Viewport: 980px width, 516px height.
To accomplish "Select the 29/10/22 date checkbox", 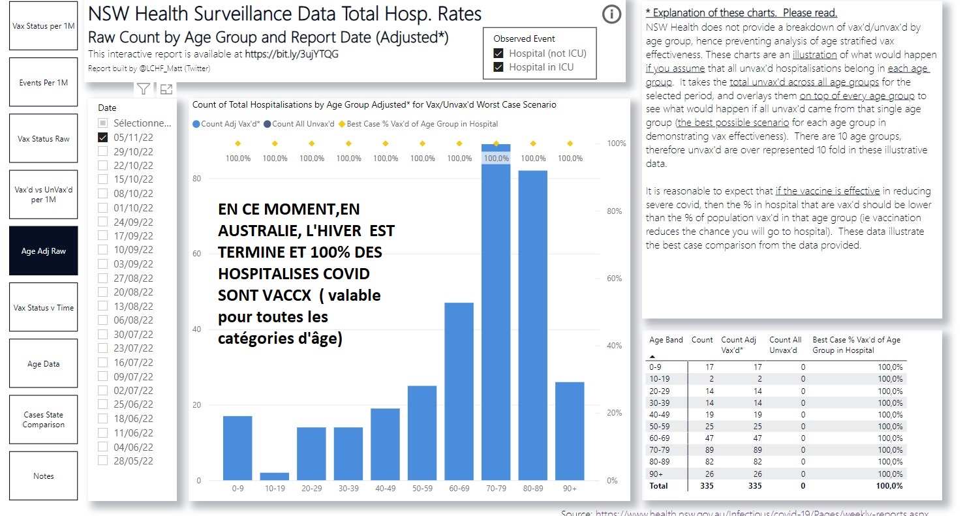I will (x=102, y=151).
